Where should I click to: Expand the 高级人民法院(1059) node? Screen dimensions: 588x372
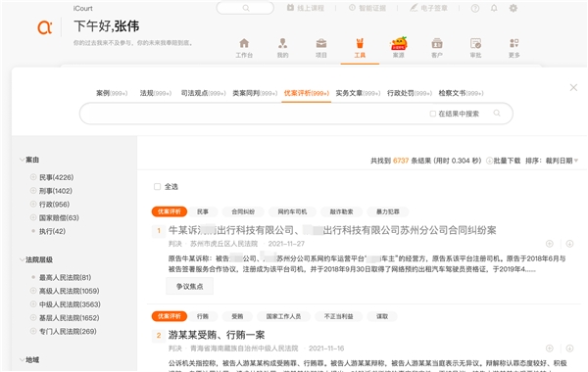point(33,291)
